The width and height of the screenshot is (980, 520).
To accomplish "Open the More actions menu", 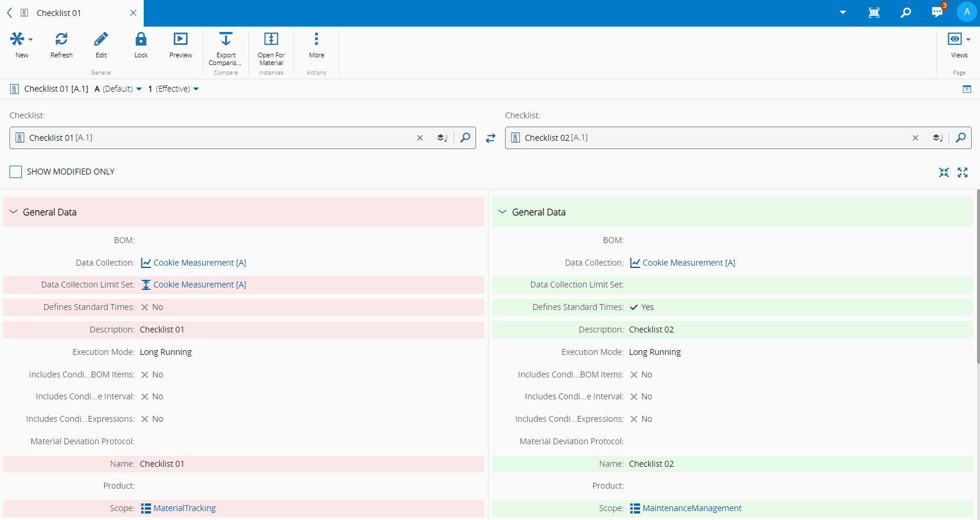I will (x=316, y=40).
